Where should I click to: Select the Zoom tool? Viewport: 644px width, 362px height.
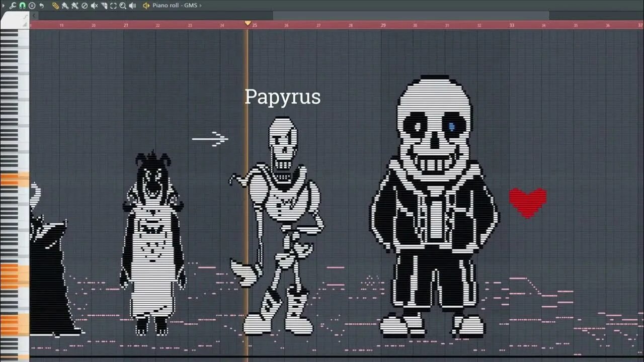[123, 5]
